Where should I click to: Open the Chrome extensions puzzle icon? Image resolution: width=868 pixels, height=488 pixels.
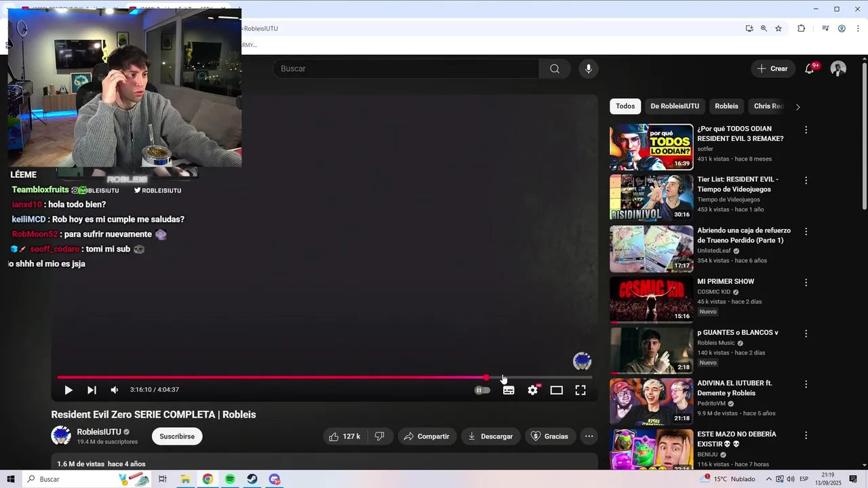802,28
